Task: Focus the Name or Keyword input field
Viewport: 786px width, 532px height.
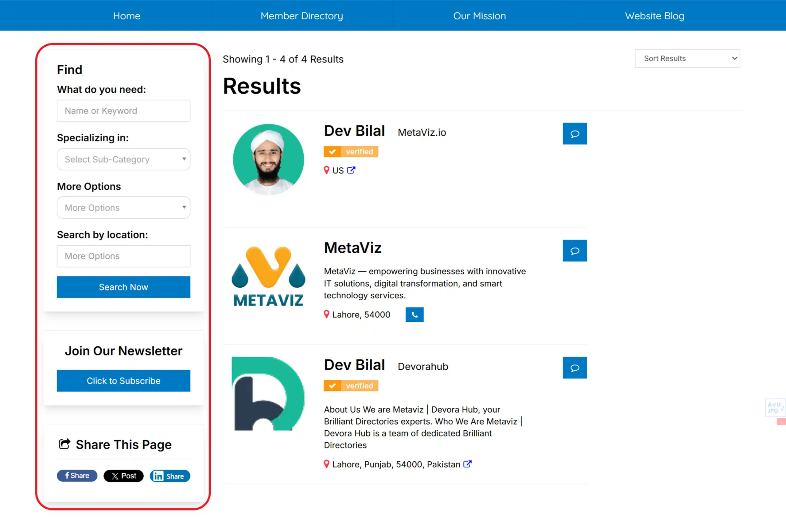Action: coord(123,111)
